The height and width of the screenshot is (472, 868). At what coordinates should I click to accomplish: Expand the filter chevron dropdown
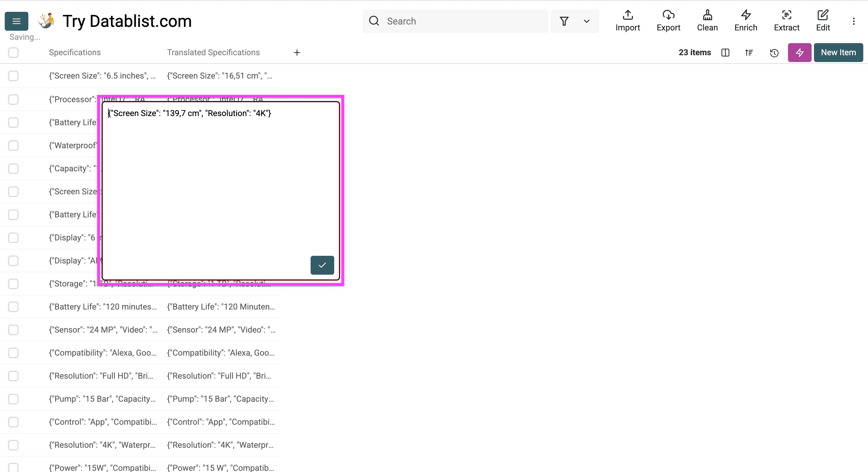(586, 21)
